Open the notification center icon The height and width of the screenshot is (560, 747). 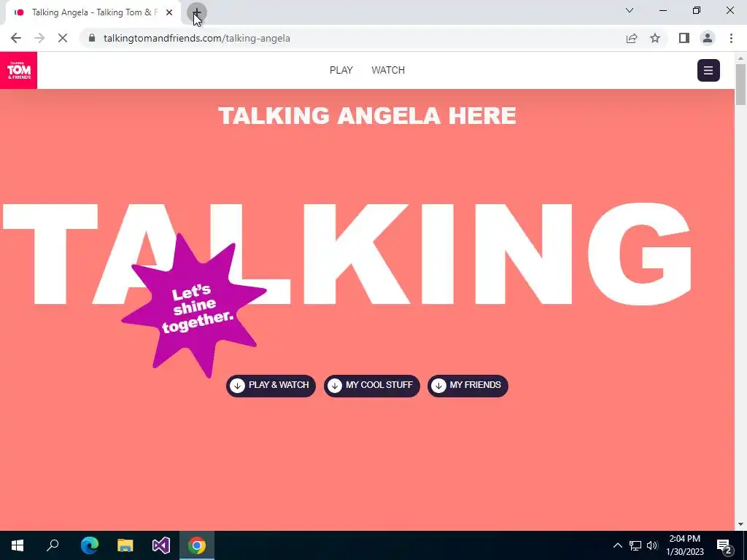point(724,545)
